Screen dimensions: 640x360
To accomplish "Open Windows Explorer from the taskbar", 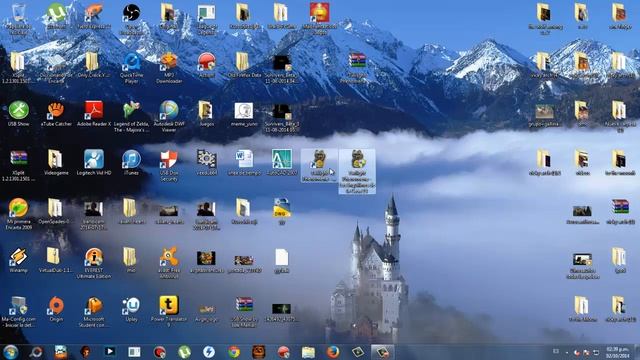I will point(308,352).
